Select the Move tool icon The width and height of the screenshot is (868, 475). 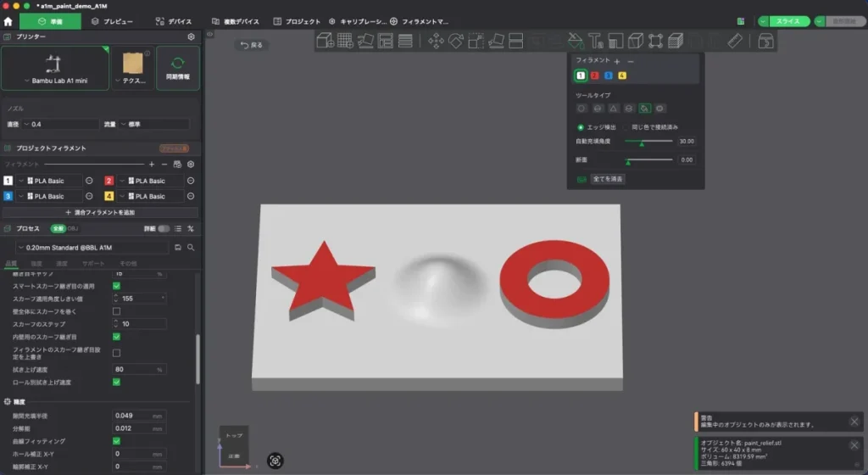click(436, 41)
